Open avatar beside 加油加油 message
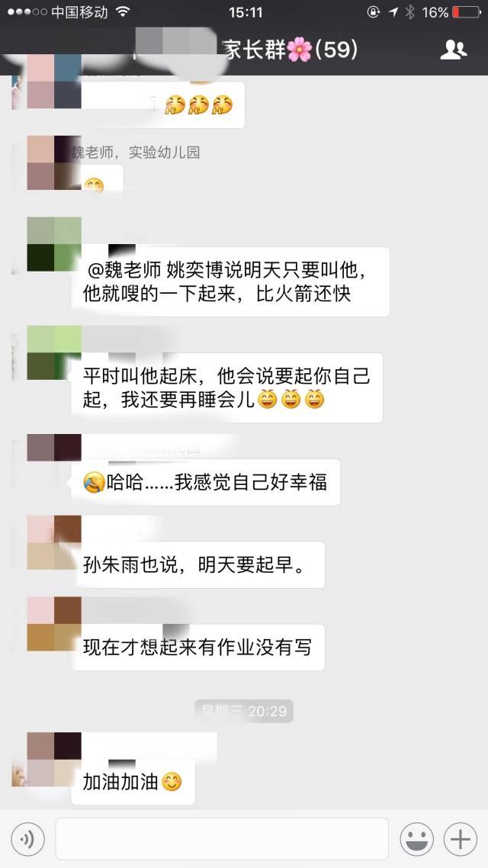Image resolution: width=488 pixels, height=868 pixels. tap(54, 760)
